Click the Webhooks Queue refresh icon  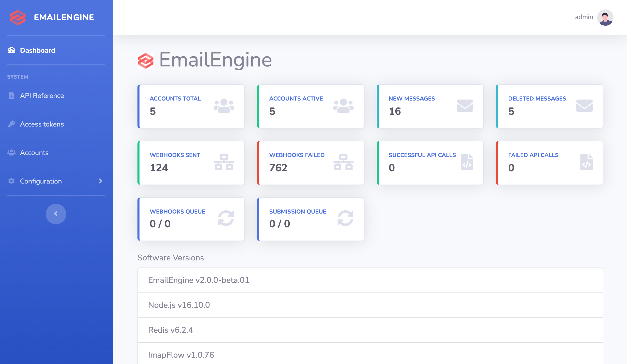point(226,218)
